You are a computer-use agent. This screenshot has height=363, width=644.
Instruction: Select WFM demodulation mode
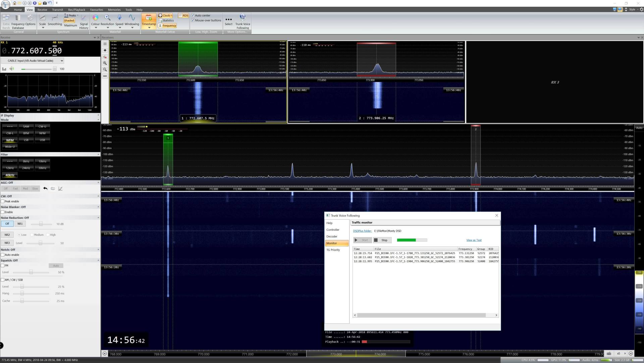click(10, 140)
